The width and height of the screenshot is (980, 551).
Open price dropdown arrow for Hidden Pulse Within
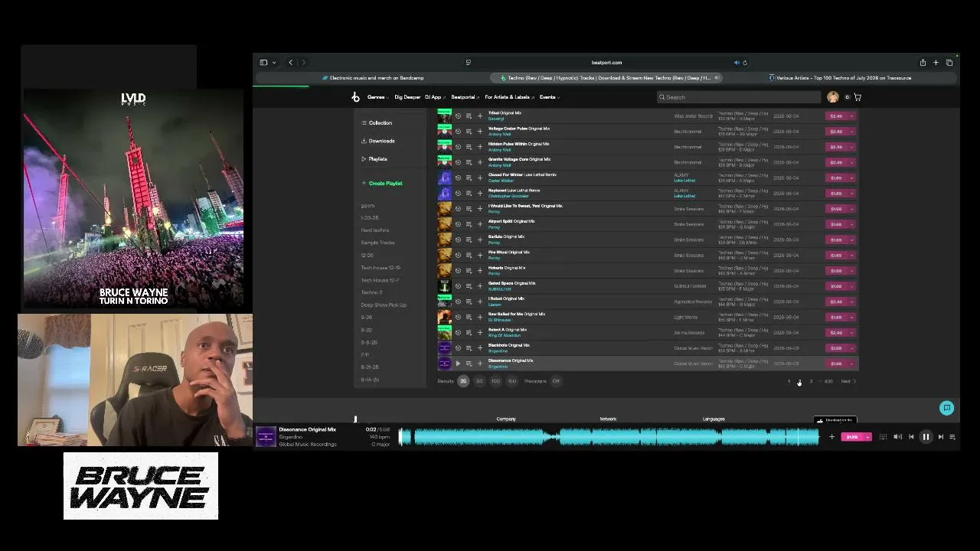(x=851, y=147)
